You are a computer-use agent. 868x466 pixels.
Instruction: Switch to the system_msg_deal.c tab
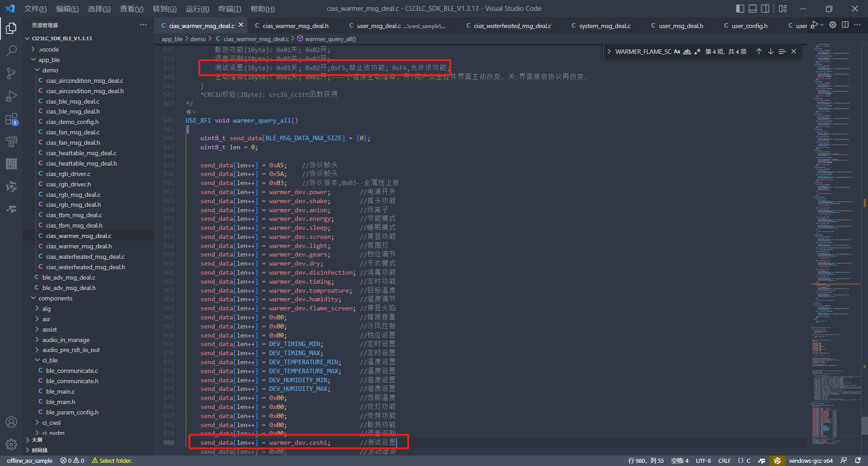coord(604,26)
